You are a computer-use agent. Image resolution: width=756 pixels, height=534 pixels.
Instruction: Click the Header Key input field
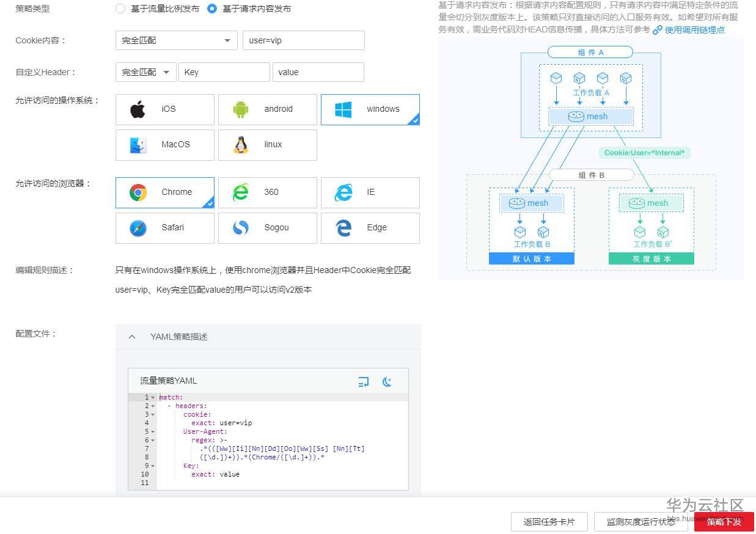pos(224,72)
